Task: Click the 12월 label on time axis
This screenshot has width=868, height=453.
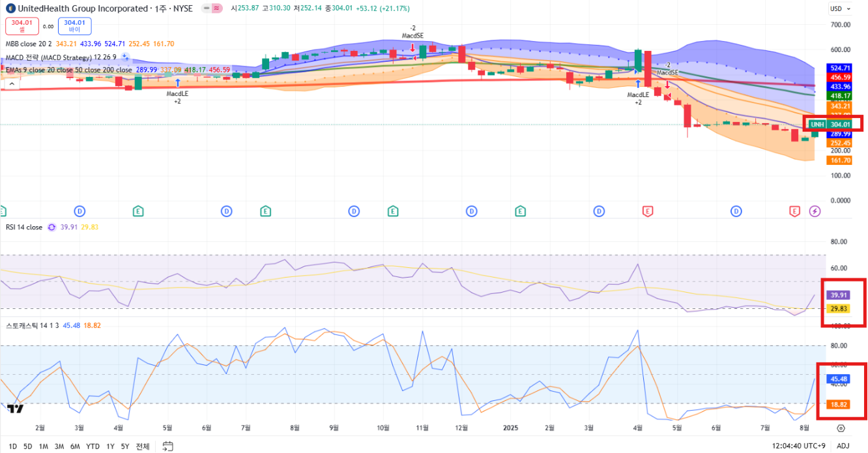Action: click(x=462, y=428)
